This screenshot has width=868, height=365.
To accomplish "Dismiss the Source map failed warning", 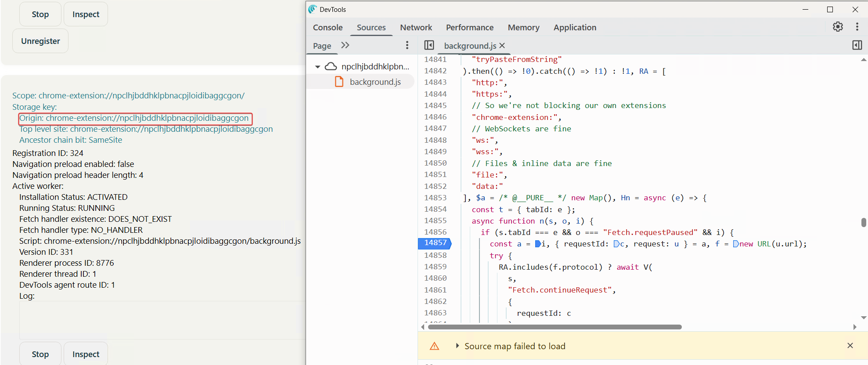I will point(850,346).
